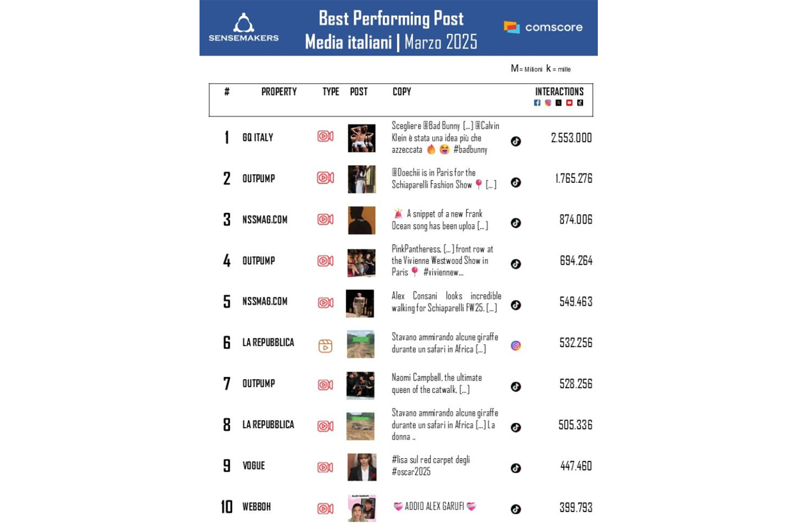798x532 pixels.
Task: Click the video type icon for GQ Italy
Action: click(x=325, y=136)
